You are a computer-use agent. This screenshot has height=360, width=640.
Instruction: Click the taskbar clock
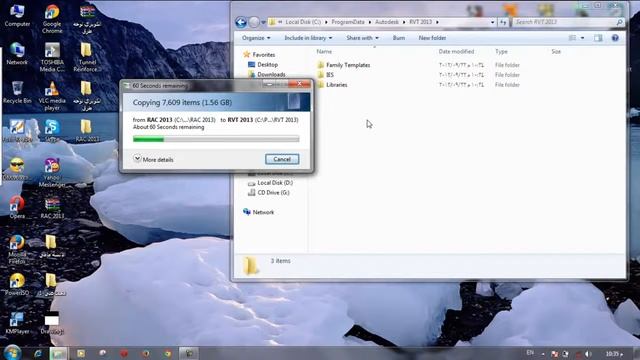[614, 354]
